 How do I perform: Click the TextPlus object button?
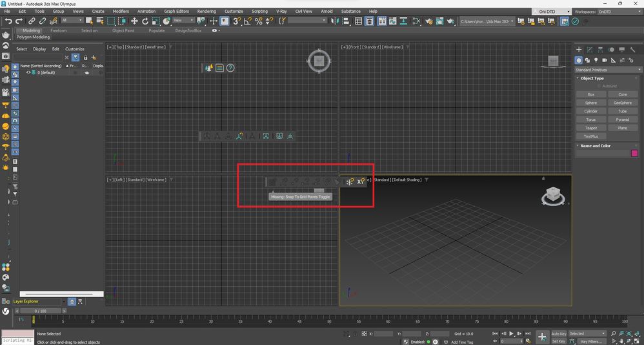[x=591, y=136]
